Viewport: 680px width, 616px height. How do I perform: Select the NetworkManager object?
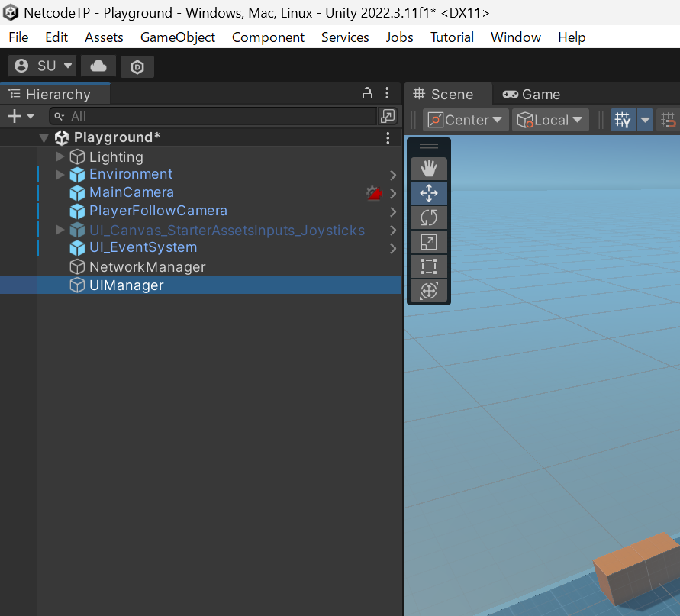click(147, 267)
